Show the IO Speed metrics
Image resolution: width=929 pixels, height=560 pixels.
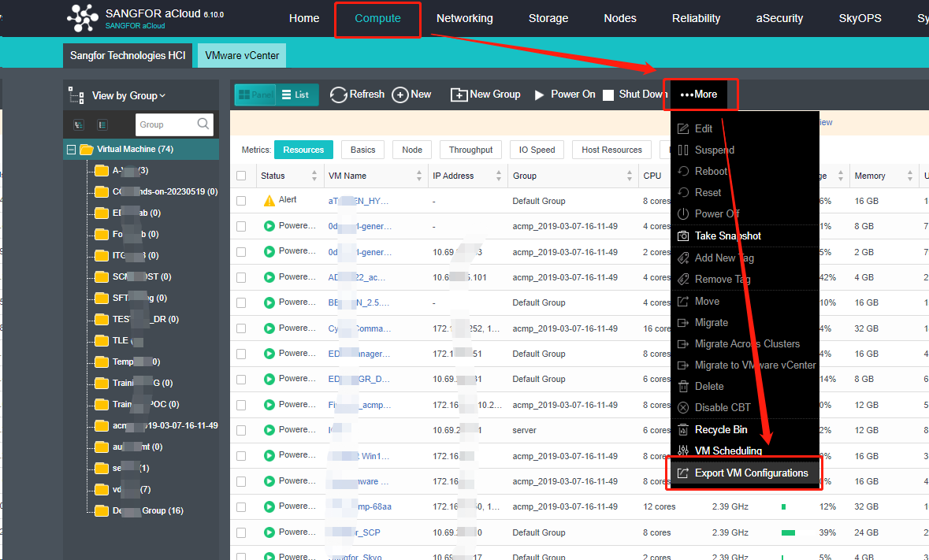tap(537, 150)
